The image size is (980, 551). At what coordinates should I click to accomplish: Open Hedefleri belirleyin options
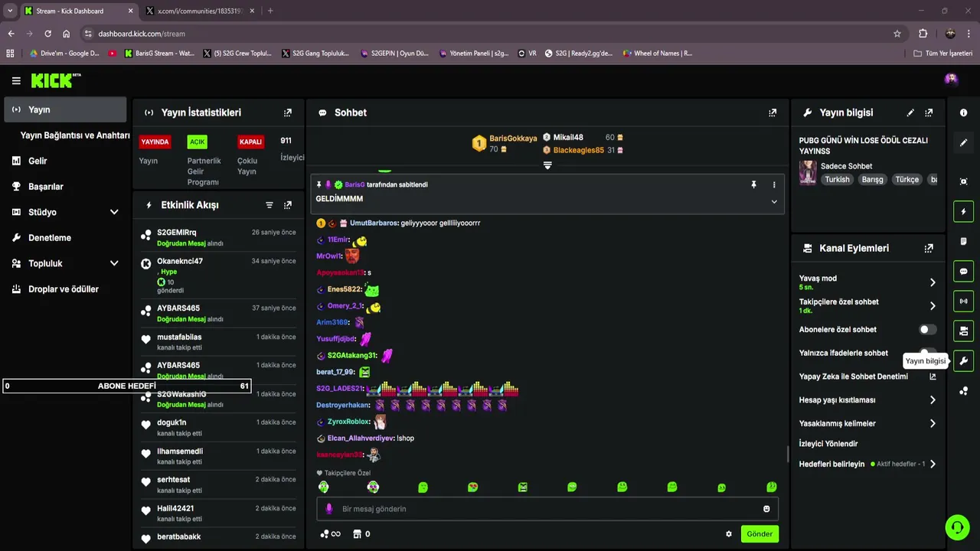click(x=867, y=464)
